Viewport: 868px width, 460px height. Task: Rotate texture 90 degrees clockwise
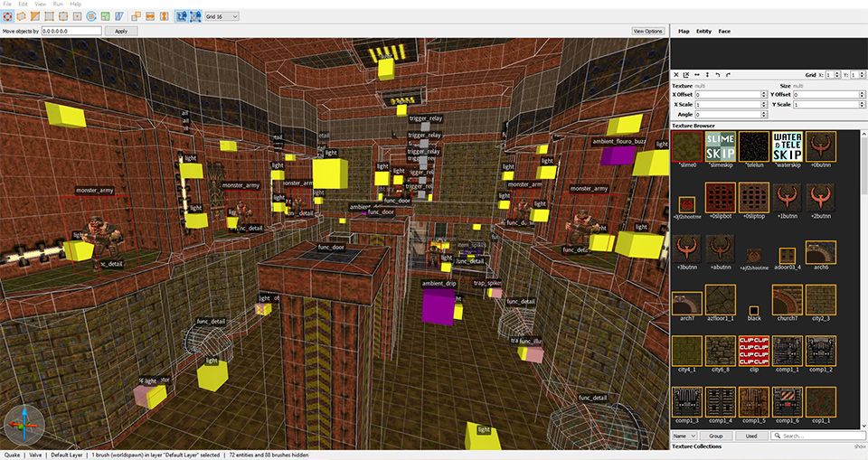click(729, 74)
